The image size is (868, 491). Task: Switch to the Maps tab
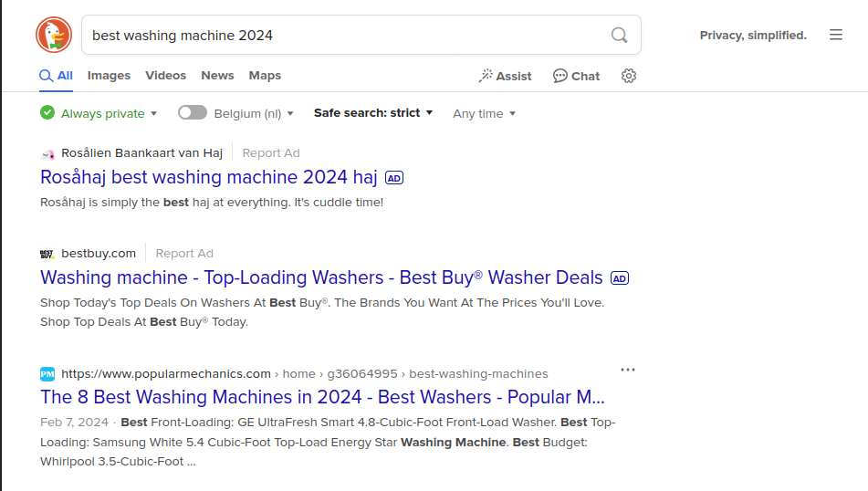point(265,75)
